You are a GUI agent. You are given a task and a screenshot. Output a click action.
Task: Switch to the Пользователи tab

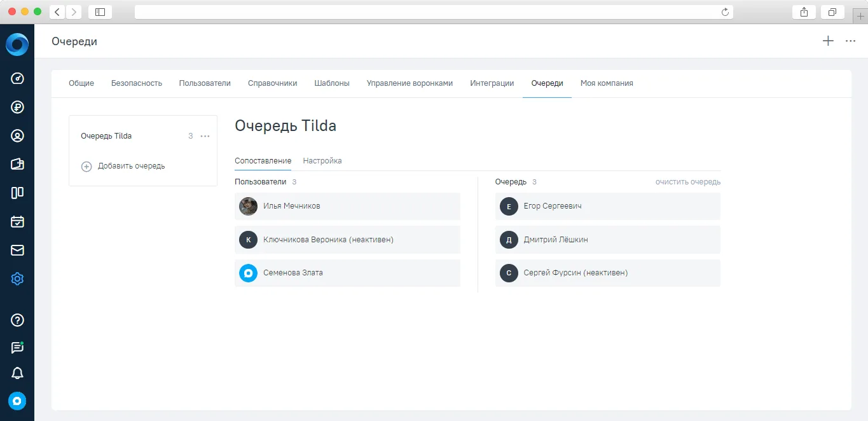205,83
